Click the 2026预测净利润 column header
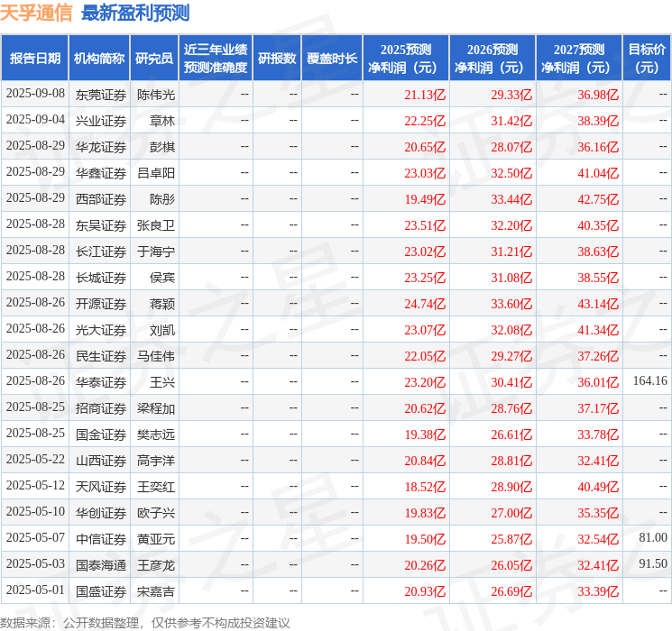The width and height of the screenshot is (672, 631). click(492, 58)
